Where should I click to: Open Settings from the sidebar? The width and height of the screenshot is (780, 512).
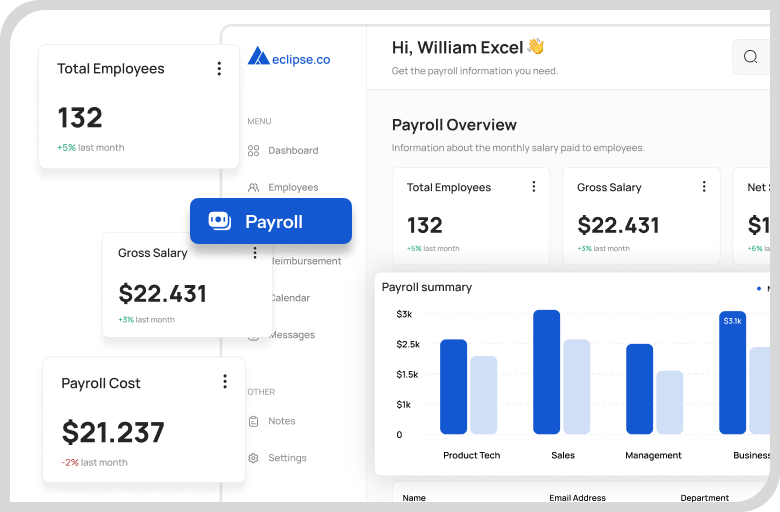pyautogui.click(x=287, y=458)
